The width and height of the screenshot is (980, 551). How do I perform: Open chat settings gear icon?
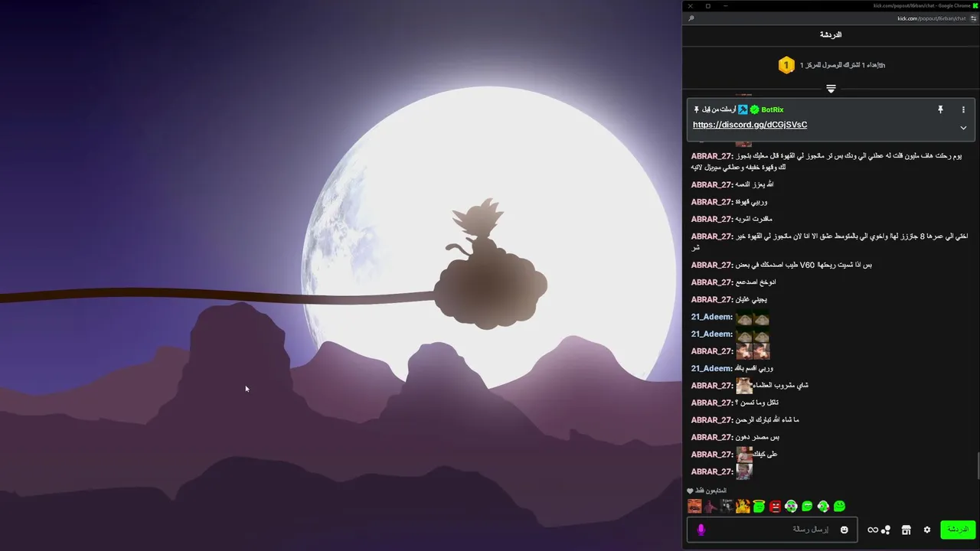(x=927, y=530)
